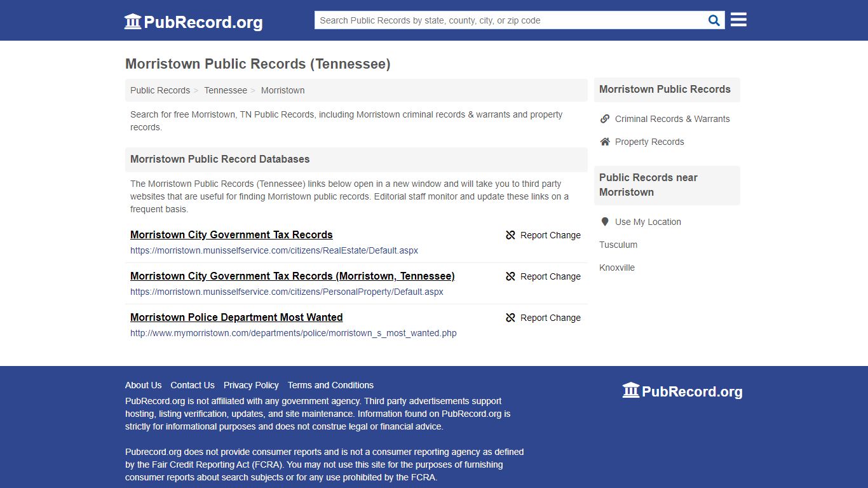Click the location pin icon beside Use My Location
868x488 pixels.
coord(605,222)
